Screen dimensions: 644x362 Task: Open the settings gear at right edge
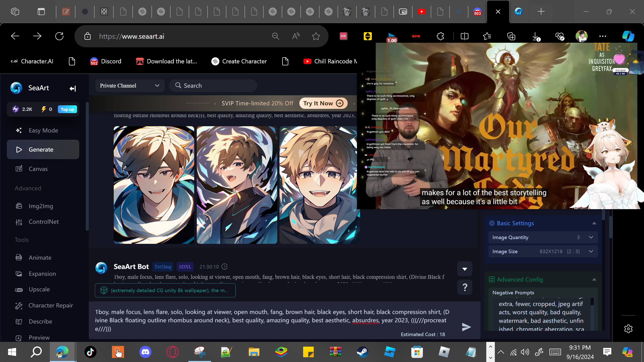(x=628, y=329)
